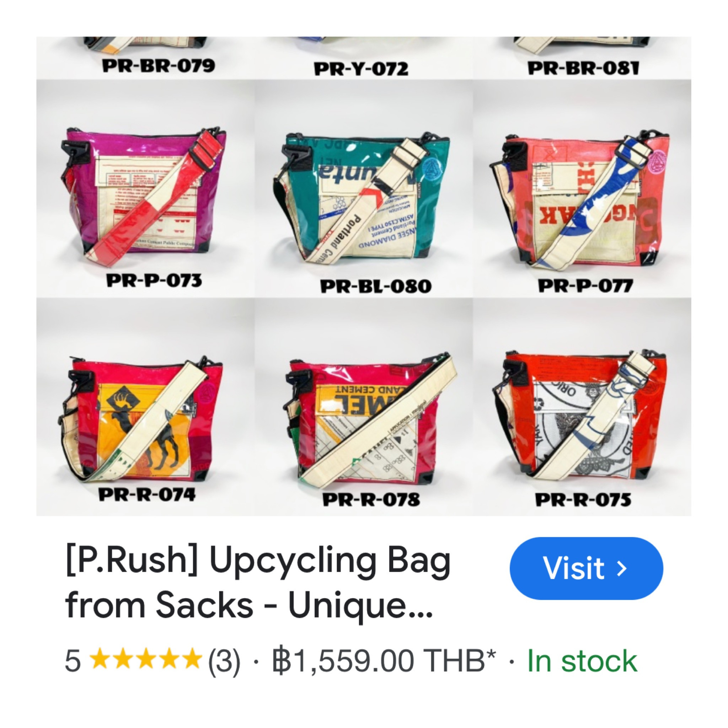Screen dimensions: 728x728
Task: Click the PR-BR-081 bag at top
Action: click(x=582, y=58)
